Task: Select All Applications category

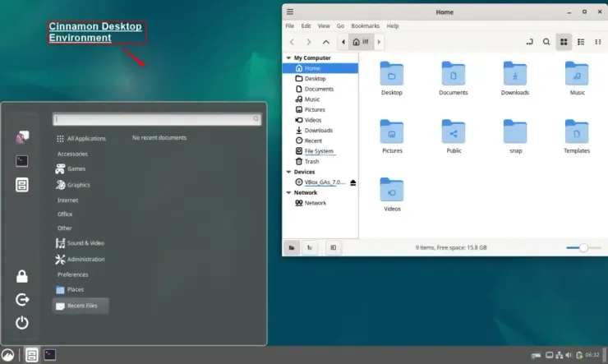Action: coord(81,138)
